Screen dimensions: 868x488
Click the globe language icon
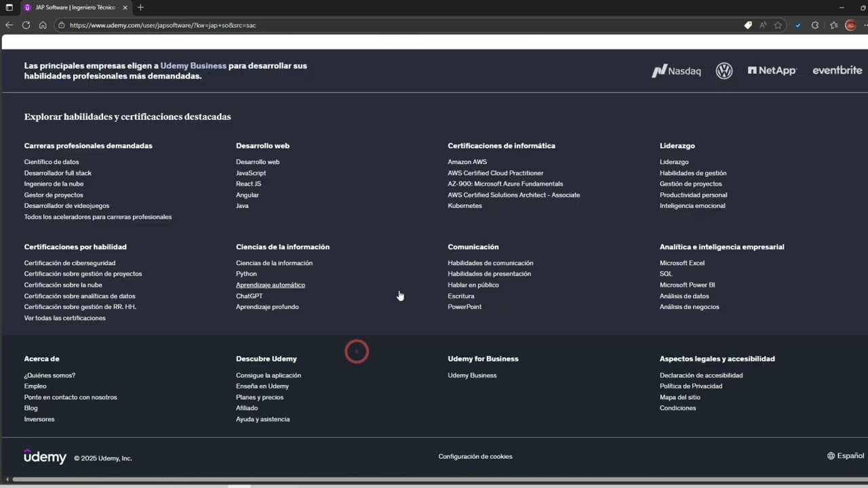coord(831,456)
